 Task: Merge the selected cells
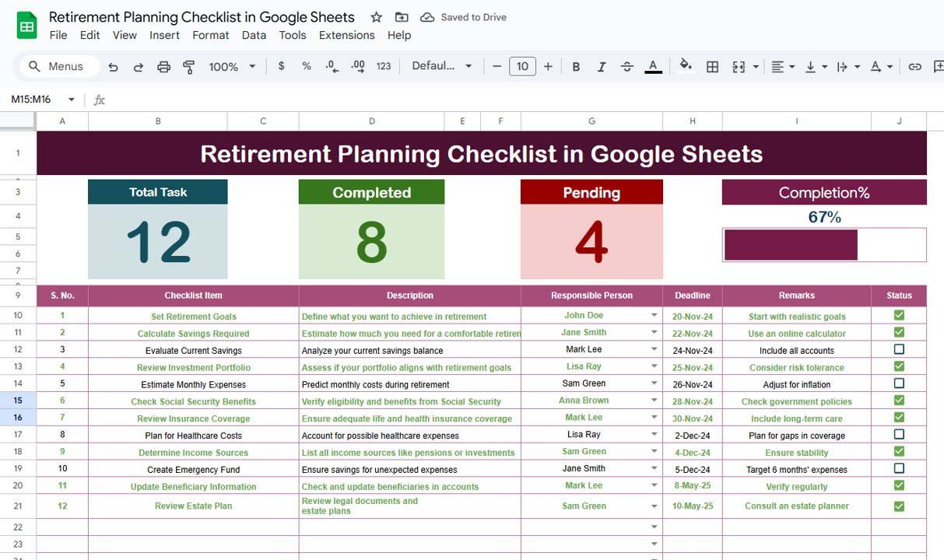[x=739, y=67]
